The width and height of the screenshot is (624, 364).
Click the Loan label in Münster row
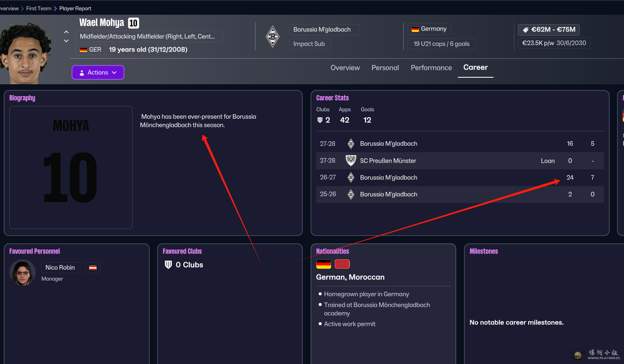[x=547, y=161]
